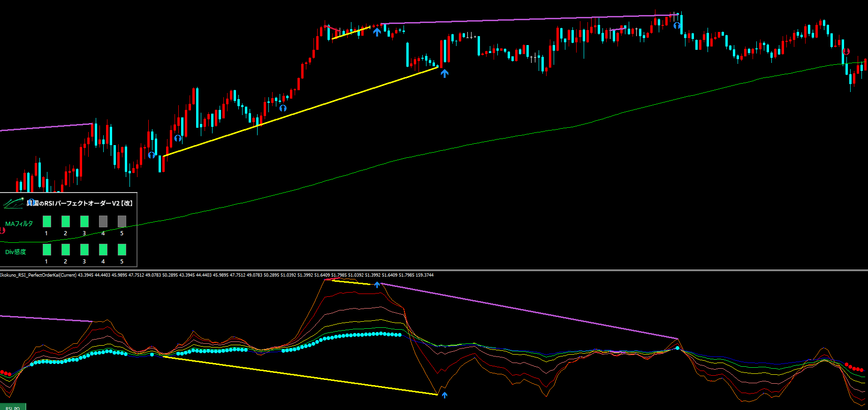Screen dimensions: 868x410
Task: Toggle Div感度 box number 3
Action: point(84,249)
